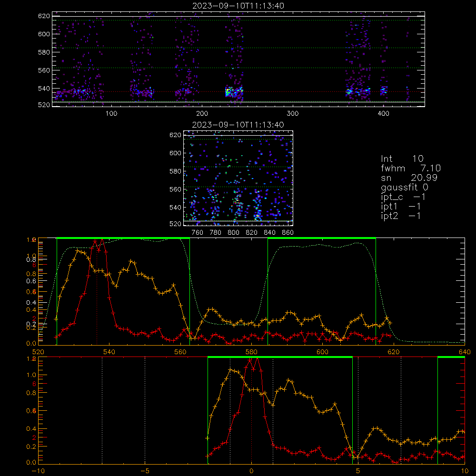This screenshot has height=476, width=476.
Task: Click the x-axis label 0 in bottom plot
Action: pyautogui.click(x=251, y=471)
